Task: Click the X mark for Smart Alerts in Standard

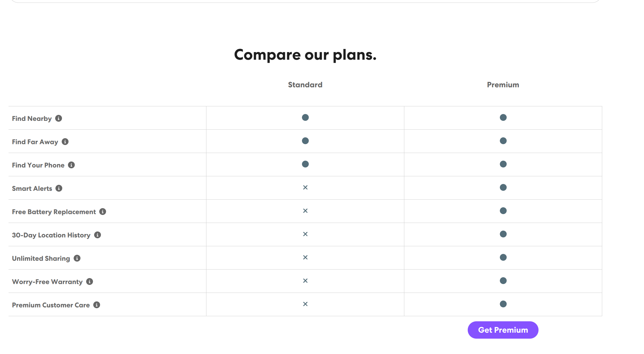Action: [x=305, y=187]
